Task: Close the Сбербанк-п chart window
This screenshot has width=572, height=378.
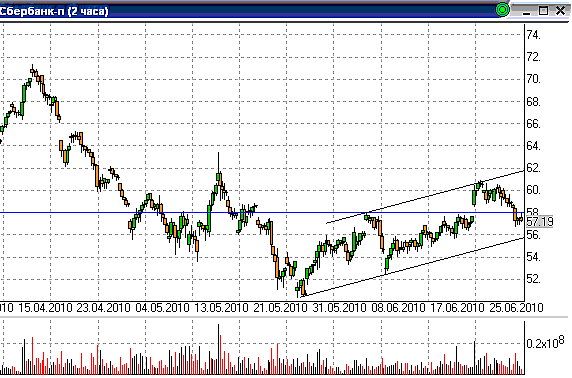Action: (x=560, y=11)
